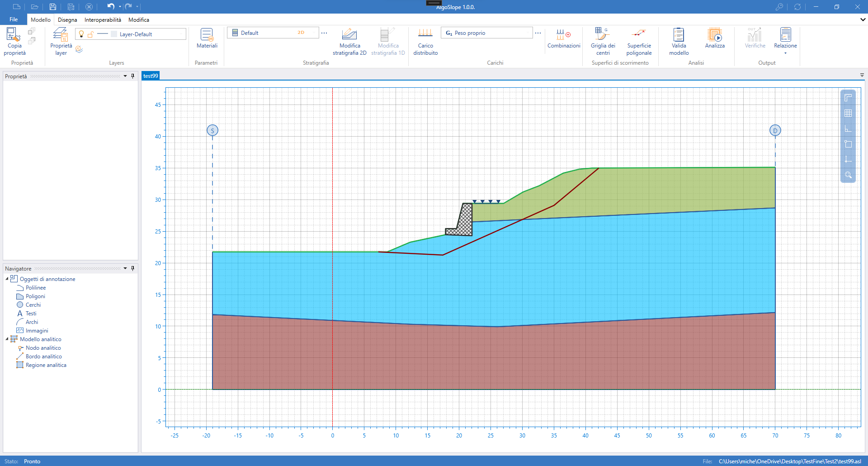Select Regione analitica in Navigatore
Viewport: 868px width, 466px height.
tap(46, 365)
